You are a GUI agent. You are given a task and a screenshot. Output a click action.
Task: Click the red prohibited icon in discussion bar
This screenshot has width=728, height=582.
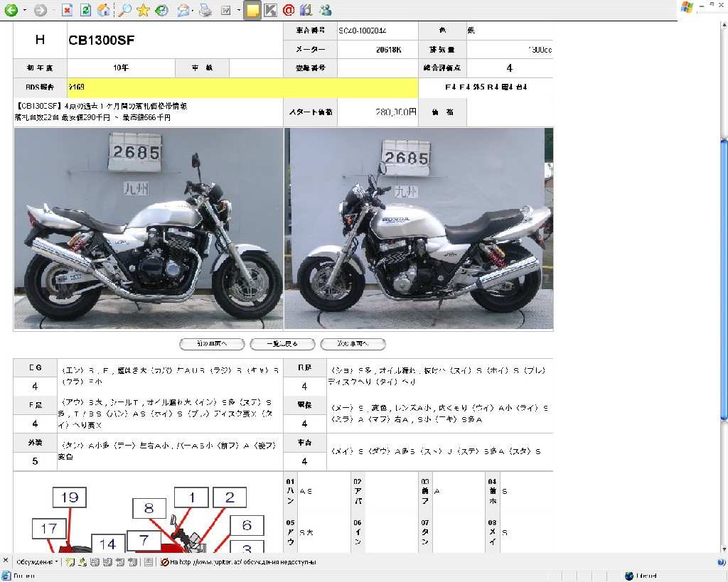point(164,562)
